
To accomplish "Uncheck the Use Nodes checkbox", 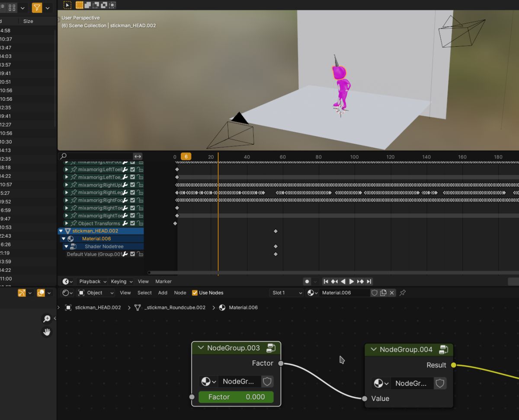I will [x=195, y=293].
